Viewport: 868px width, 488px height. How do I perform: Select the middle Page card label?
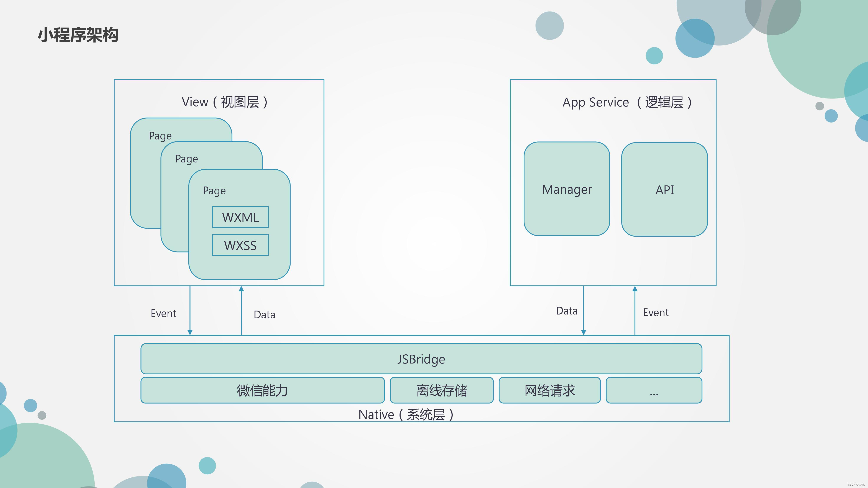[186, 159]
